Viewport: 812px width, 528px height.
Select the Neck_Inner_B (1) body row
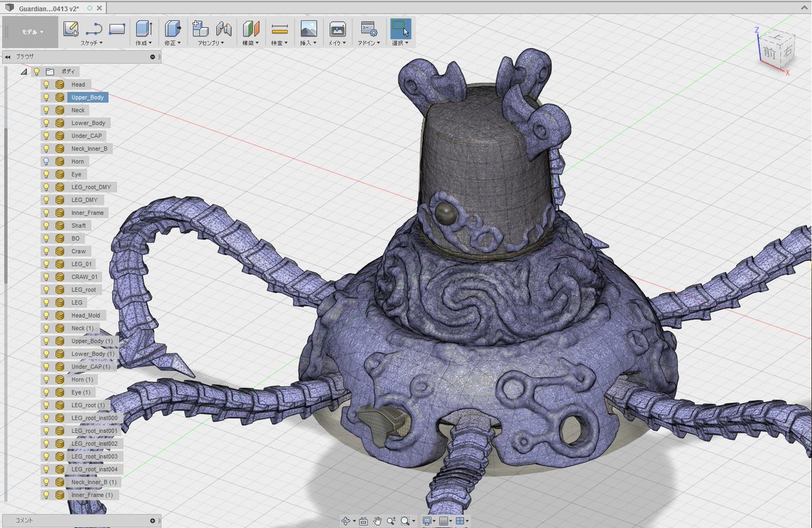point(80,482)
